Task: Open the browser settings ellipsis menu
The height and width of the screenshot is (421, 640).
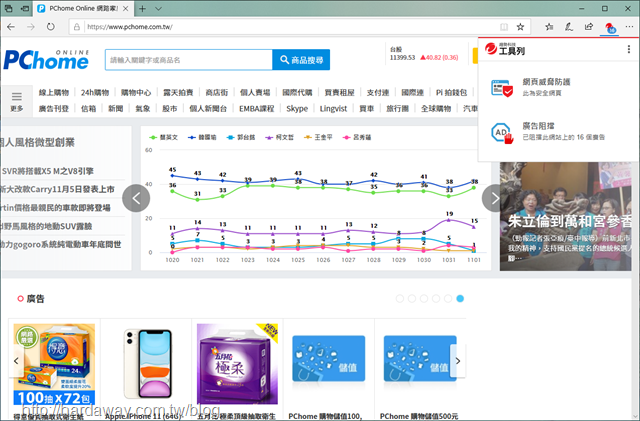Action: pos(629,27)
